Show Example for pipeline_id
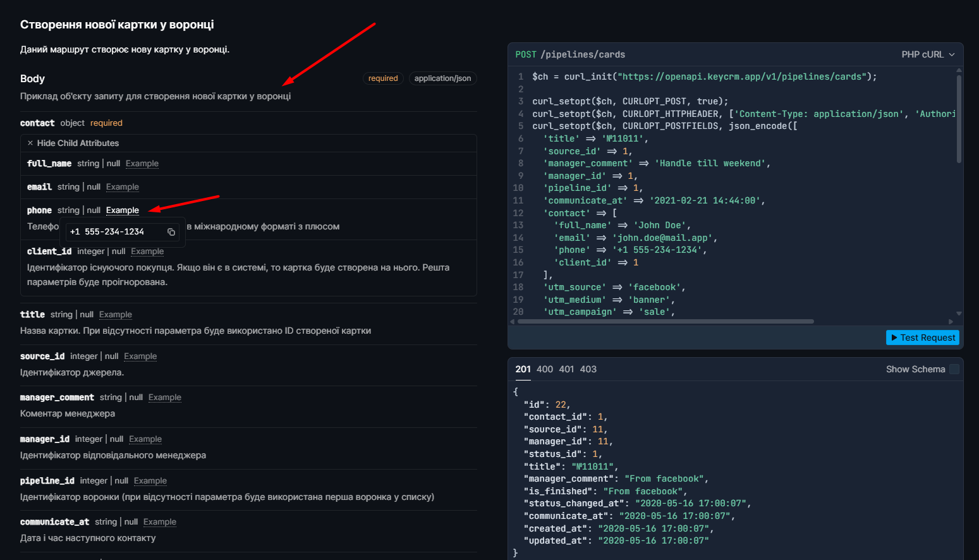Screen dimensions: 979x560 click(150, 481)
